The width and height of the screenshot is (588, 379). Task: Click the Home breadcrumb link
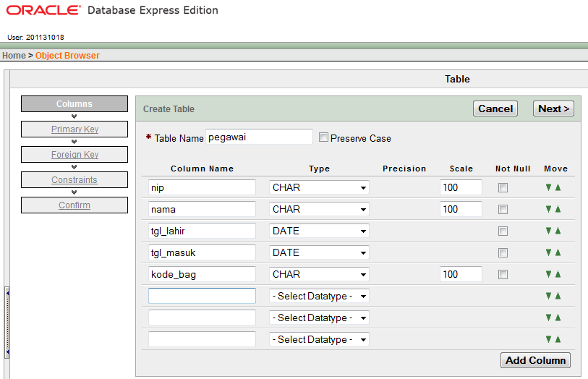coord(14,56)
